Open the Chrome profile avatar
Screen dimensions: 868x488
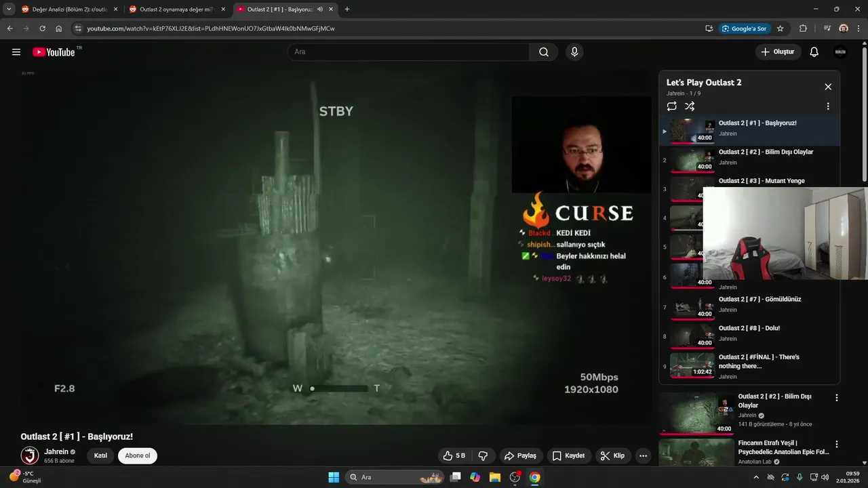click(844, 28)
